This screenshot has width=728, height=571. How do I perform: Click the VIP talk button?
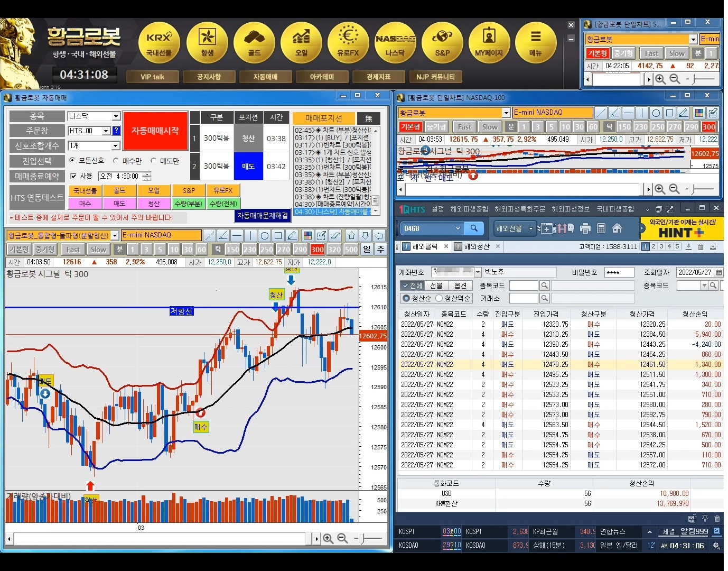click(153, 77)
